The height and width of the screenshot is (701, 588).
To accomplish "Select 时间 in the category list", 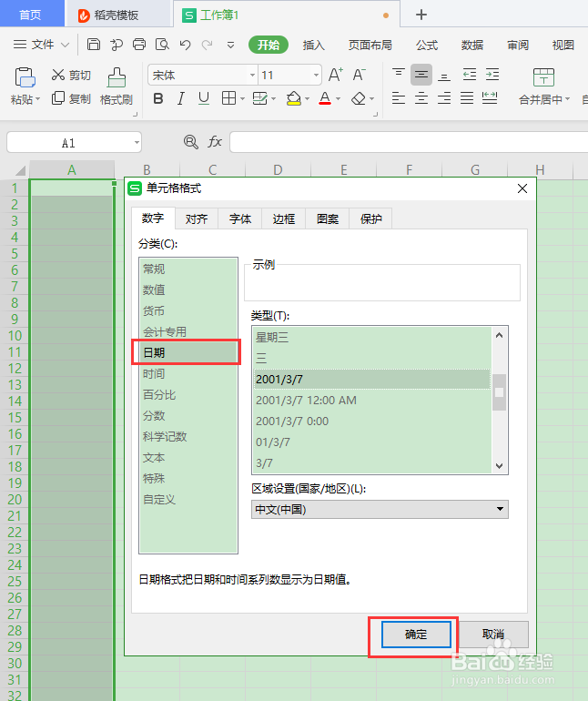I will [188, 373].
